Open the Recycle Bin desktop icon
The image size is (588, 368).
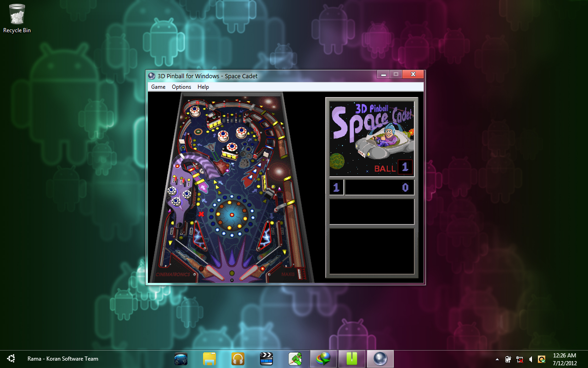pos(17,18)
